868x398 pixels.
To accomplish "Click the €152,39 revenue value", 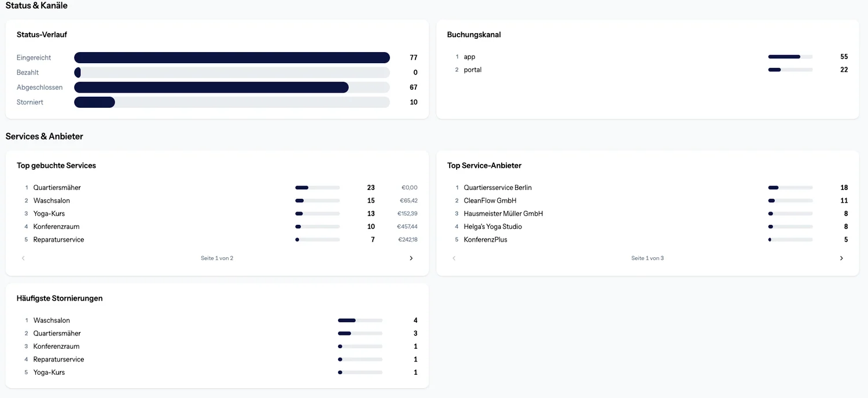I will [x=407, y=214].
